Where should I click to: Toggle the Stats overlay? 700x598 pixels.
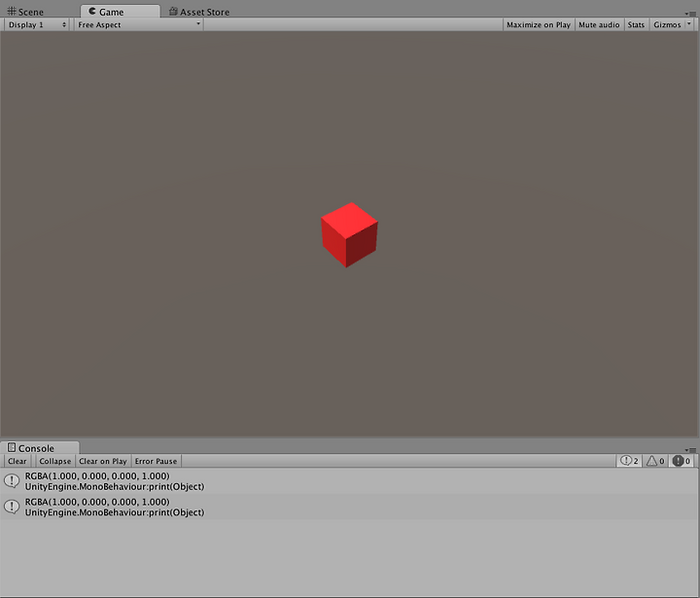click(636, 25)
